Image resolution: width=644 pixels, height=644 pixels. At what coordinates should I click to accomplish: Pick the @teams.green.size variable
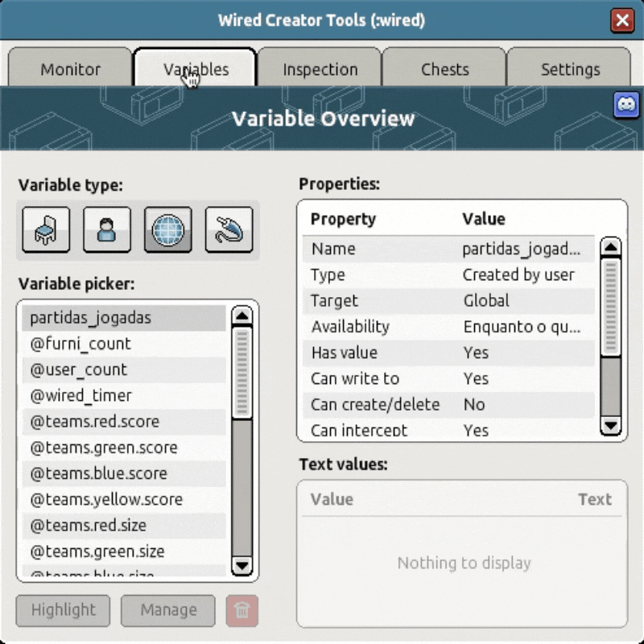pyautogui.click(x=124, y=551)
